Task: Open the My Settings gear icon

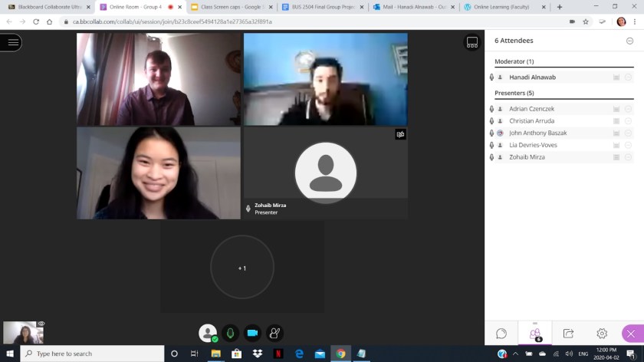Action: click(602, 334)
